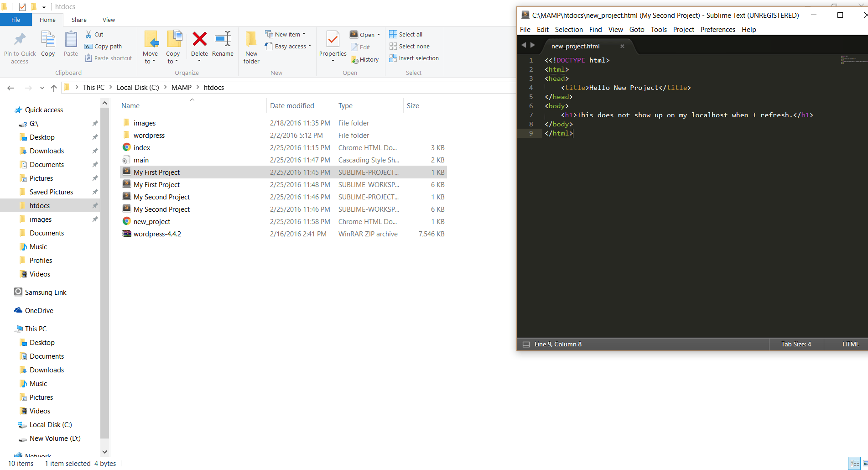Screen dimensions: 868x470
Task: Click Invert selection in ribbon
Action: pyautogui.click(x=414, y=58)
